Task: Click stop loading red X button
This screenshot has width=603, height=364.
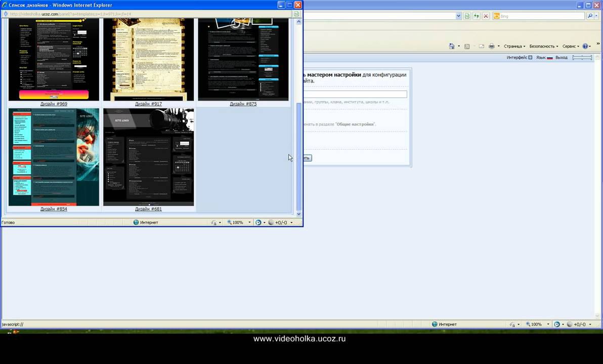Action: click(486, 16)
